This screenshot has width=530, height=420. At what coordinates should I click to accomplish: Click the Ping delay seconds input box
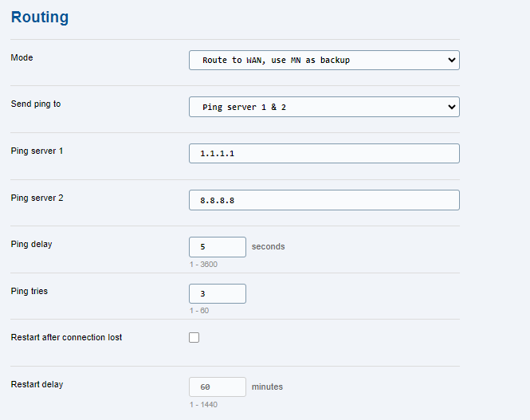click(x=218, y=247)
